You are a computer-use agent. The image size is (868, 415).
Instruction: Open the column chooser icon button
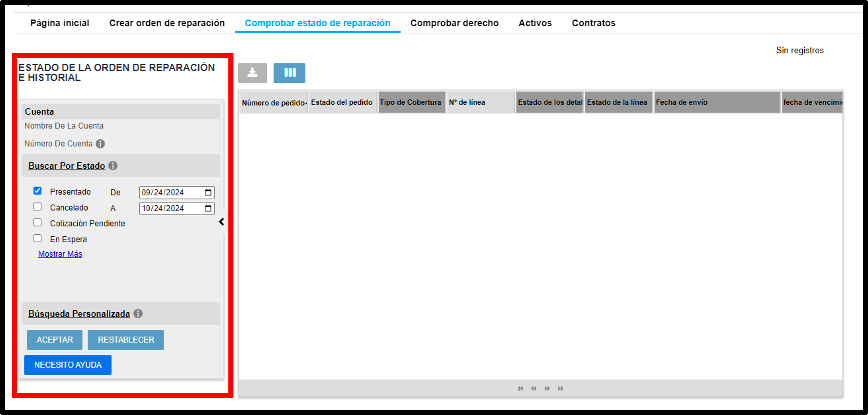(x=289, y=73)
